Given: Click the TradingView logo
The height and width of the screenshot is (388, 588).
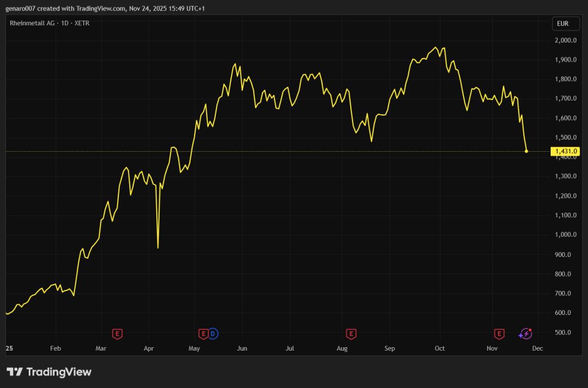Looking at the screenshot, I should pyautogui.click(x=49, y=372).
